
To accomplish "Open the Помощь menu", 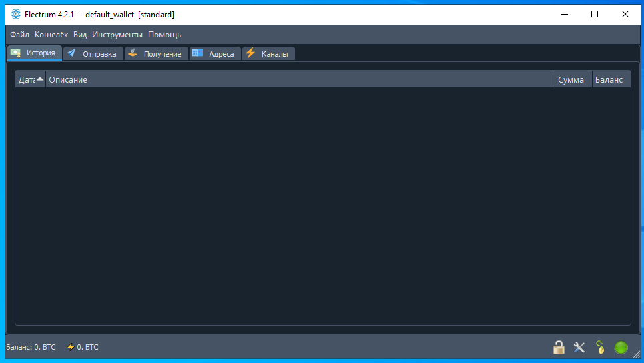I will point(164,35).
